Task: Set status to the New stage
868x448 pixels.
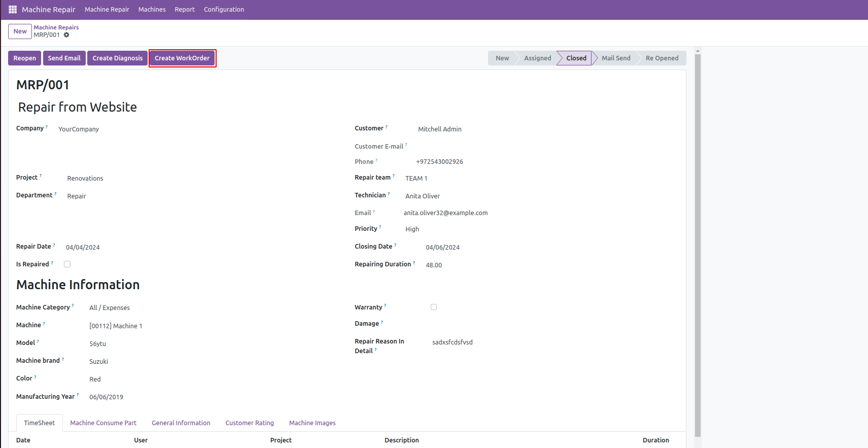Action: [502, 58]
